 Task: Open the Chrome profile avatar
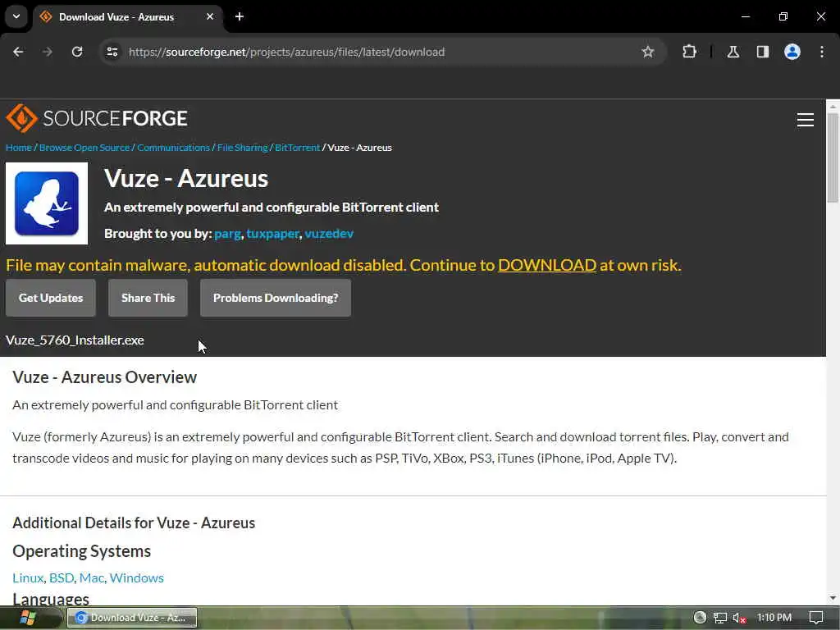click(x=792, y=52)
